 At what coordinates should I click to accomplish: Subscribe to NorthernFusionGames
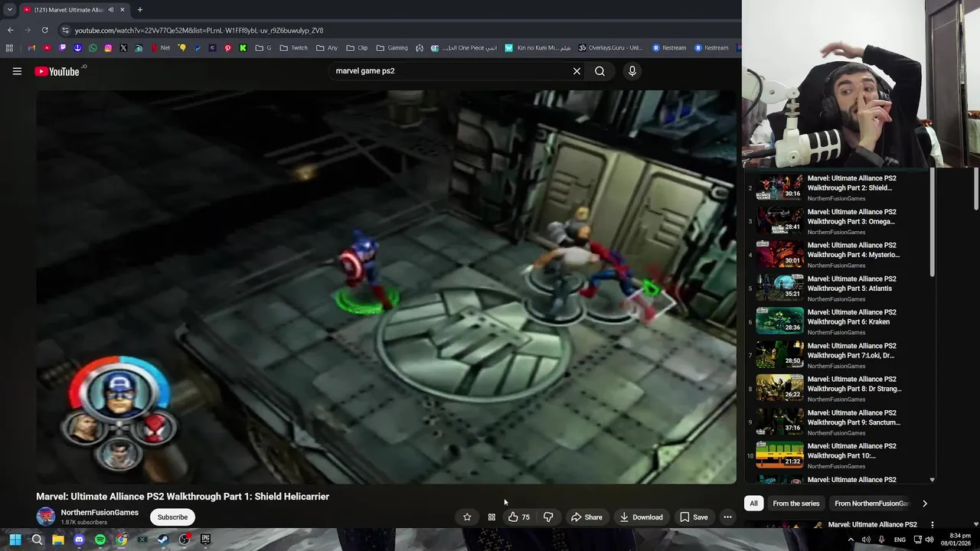172,517
